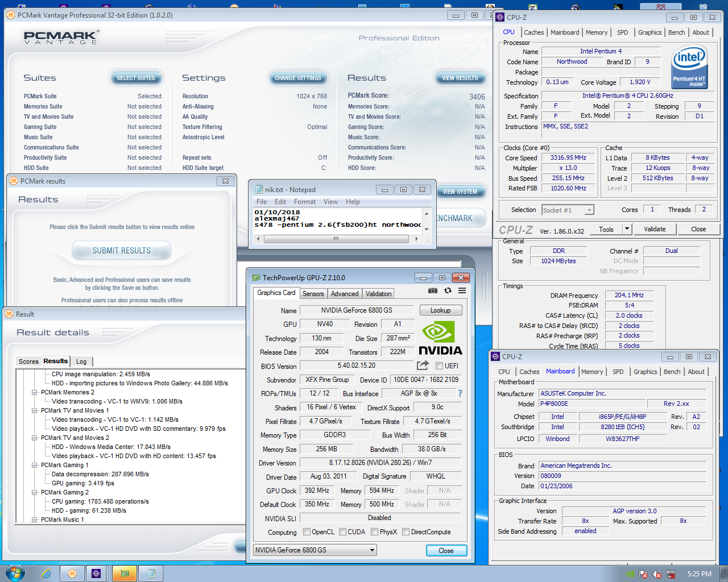Open the Help menu in Notepad
This screenshot has width=728, height=582.
[x=353, y=202]
